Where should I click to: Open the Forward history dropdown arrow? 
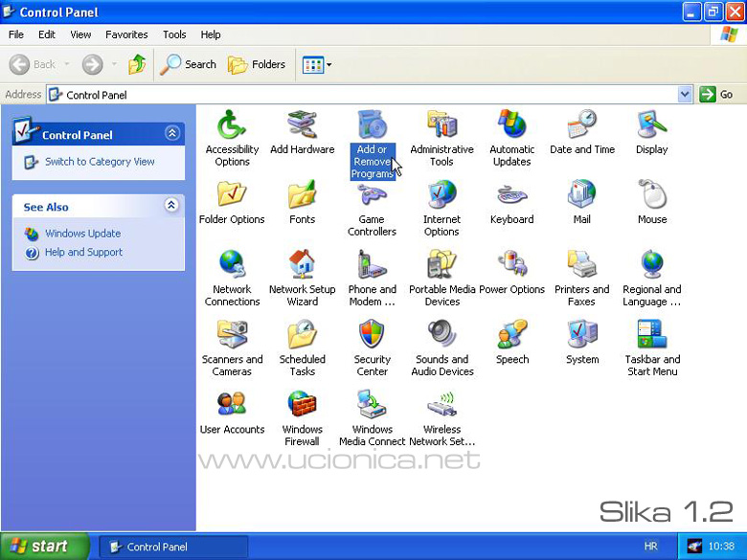pos(114,64)
